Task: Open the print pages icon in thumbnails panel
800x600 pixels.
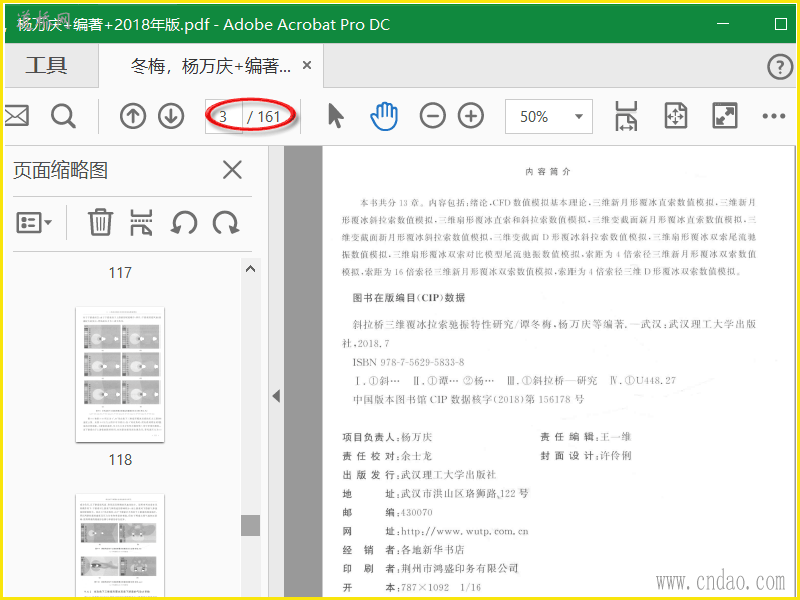Action: coord(141,222)
